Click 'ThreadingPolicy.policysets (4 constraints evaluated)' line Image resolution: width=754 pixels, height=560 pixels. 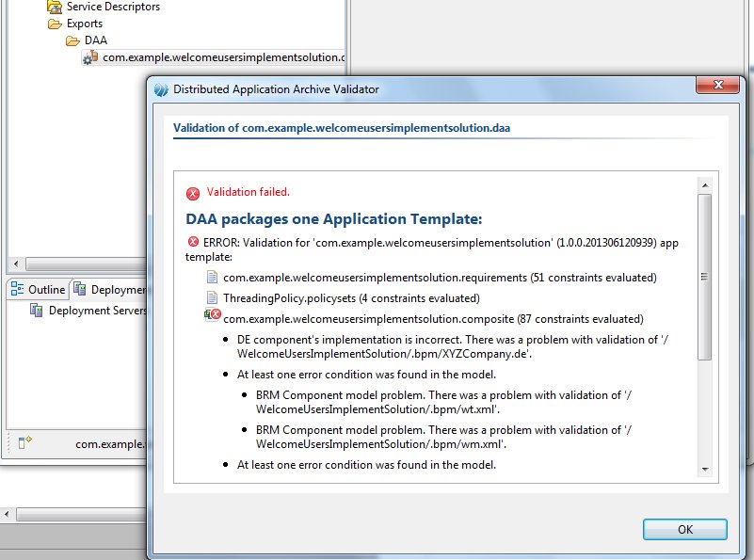click(x=351, y=298)
